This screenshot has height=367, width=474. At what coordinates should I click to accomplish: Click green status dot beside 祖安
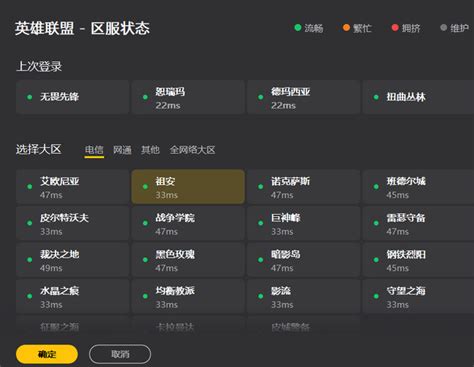[x=145, y=187]
